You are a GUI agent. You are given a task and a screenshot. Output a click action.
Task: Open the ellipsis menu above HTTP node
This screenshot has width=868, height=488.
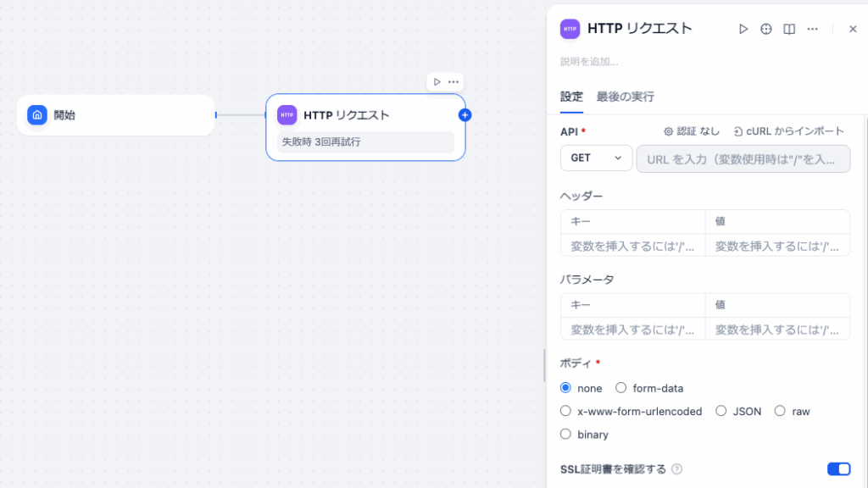453,82
